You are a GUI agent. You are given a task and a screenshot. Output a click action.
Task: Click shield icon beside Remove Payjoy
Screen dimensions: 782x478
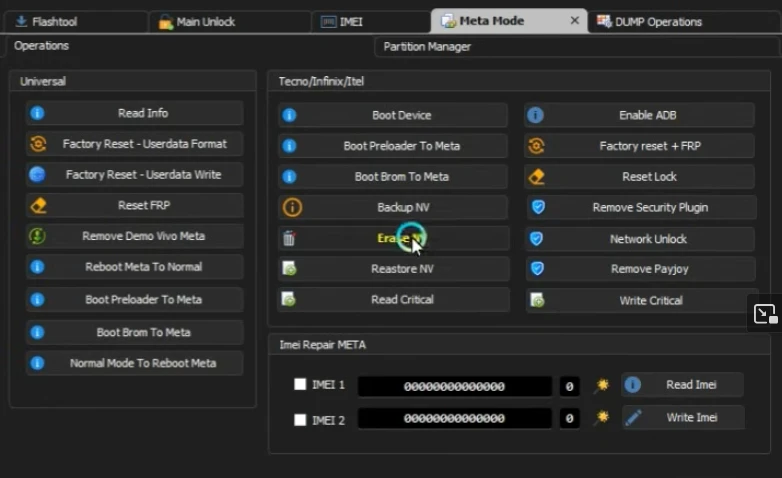(537, 269)
